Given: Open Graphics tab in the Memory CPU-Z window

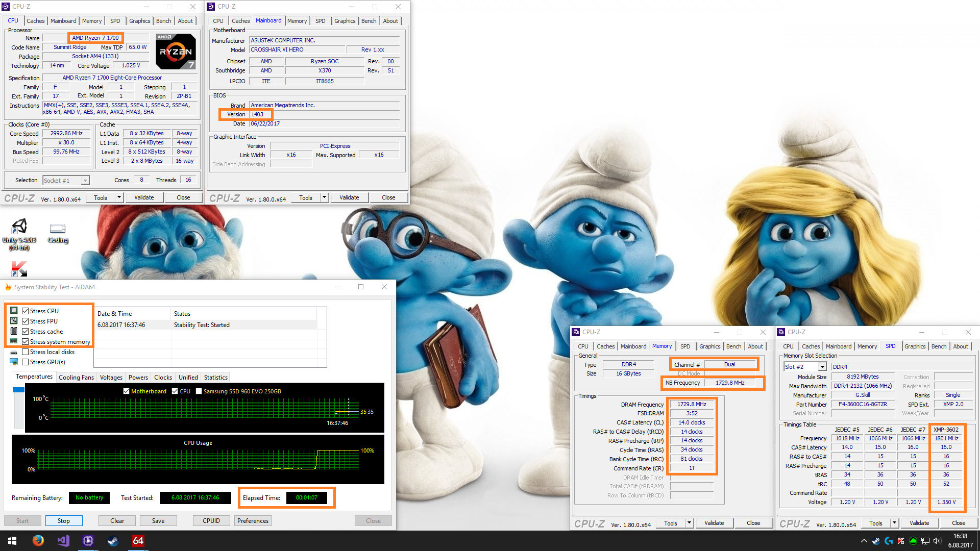Looking at the screenshot, I should pos(709,346).
